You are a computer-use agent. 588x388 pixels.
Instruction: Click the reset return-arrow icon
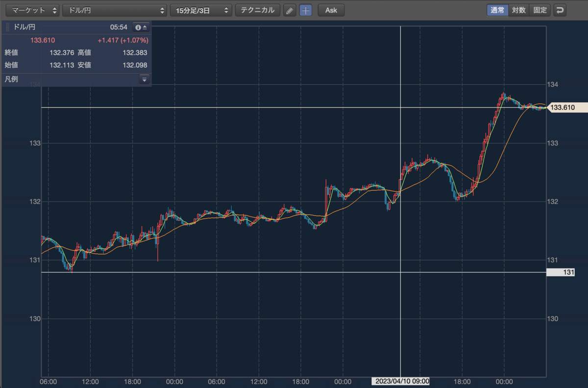coord(560,10)
